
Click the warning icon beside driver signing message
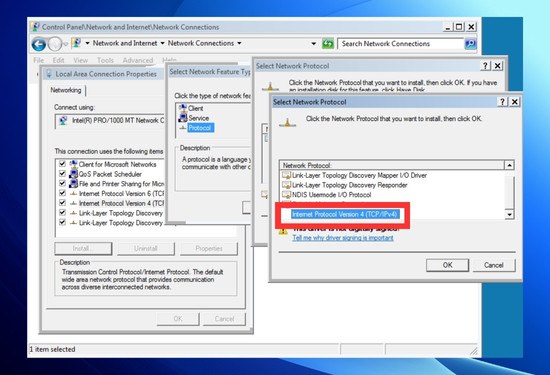pyautogui.click(x=283, y=230)
